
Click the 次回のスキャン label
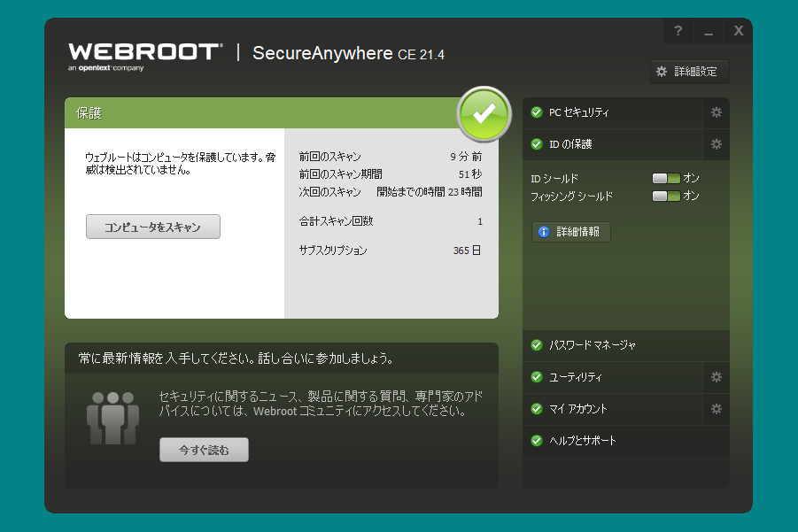(x=329, y=192)
